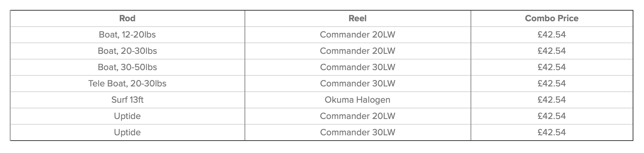Click the Uptide cell paired with Commander 30LW
Viewport: 644px width, 153px height.
[127, 132]
